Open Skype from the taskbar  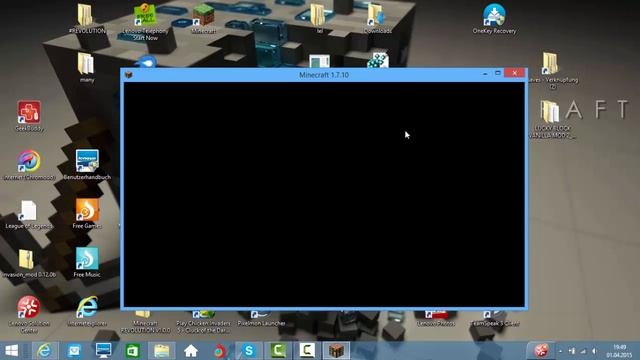click(249, 351)
